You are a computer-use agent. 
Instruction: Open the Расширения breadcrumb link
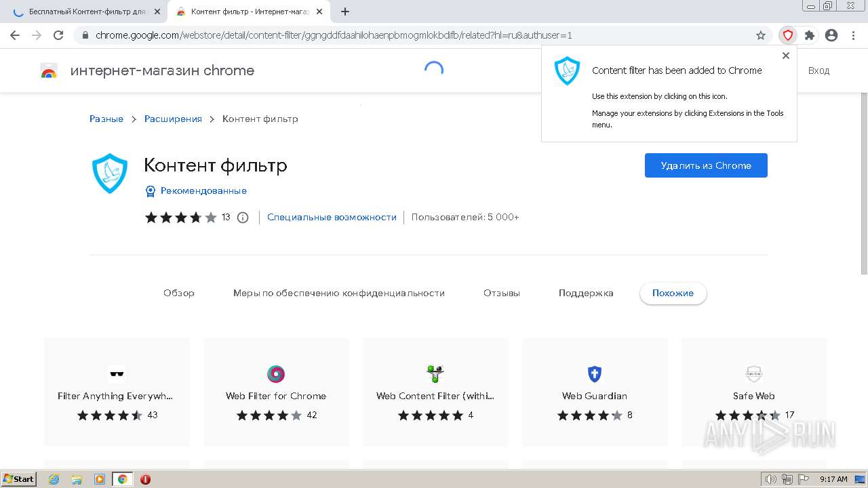click(173, 119)
